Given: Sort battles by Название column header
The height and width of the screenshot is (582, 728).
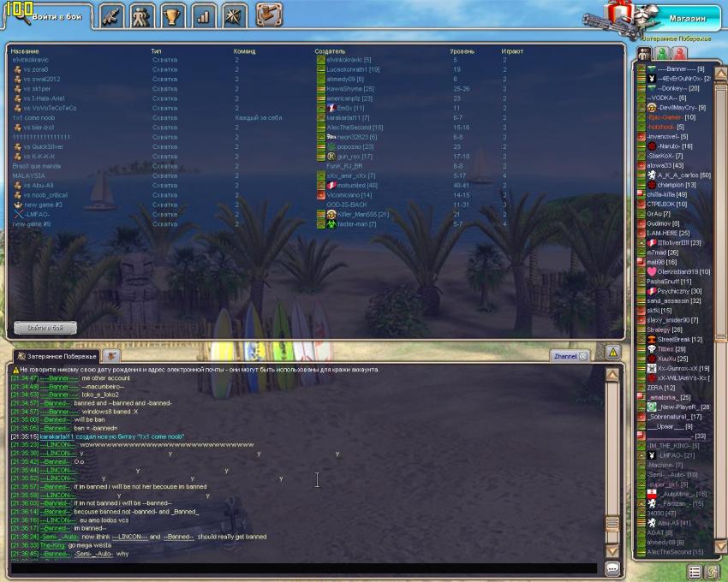Looking at the screenshot, I should (x=25, y=51).
